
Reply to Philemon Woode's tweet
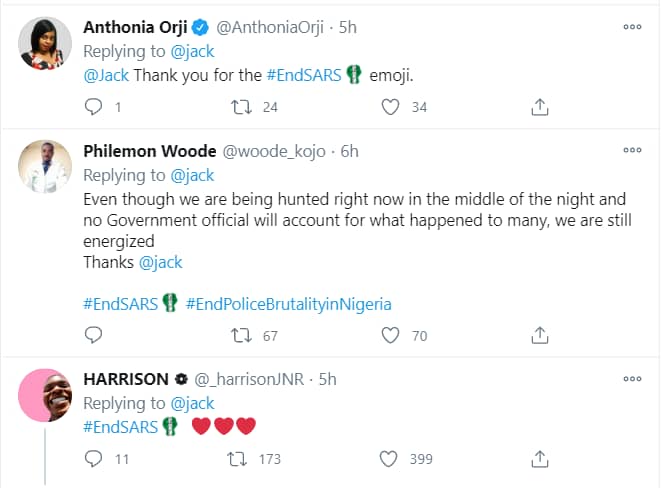point(94,335)
